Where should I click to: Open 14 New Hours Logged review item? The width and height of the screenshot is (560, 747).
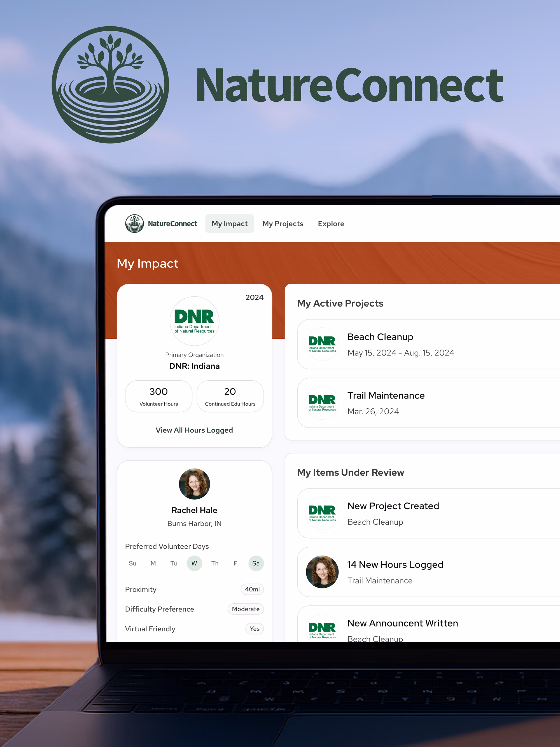[428, 572]
